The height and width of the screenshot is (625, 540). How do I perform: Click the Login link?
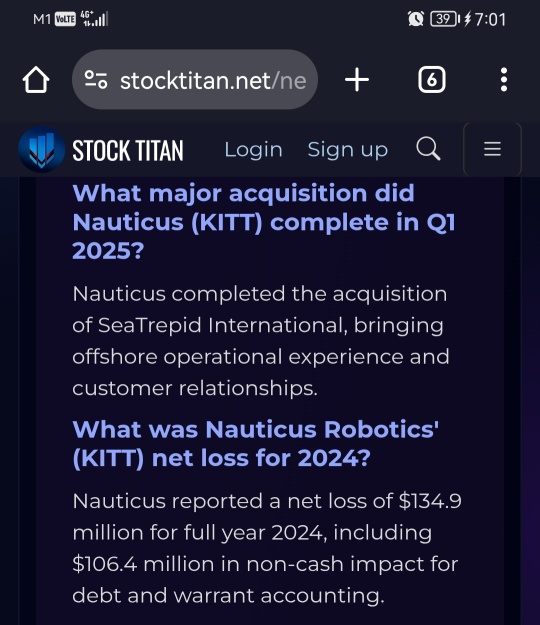click(x=253, y=150)
